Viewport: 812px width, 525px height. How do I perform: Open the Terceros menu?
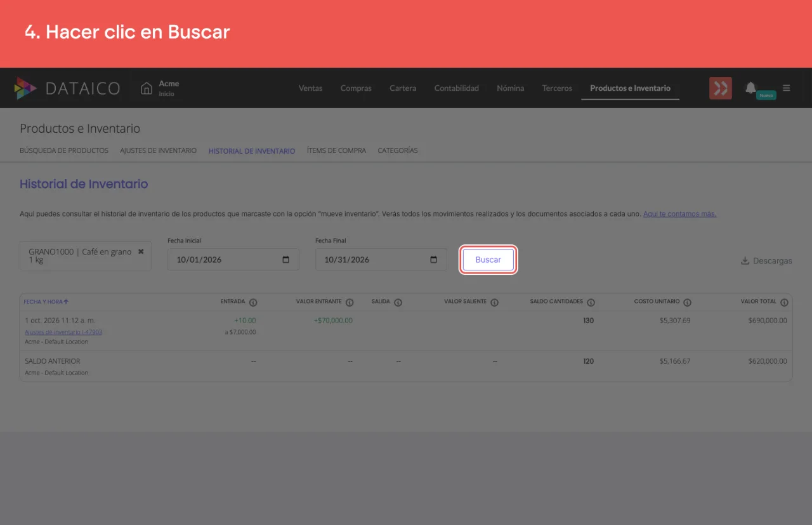(557, 88)
